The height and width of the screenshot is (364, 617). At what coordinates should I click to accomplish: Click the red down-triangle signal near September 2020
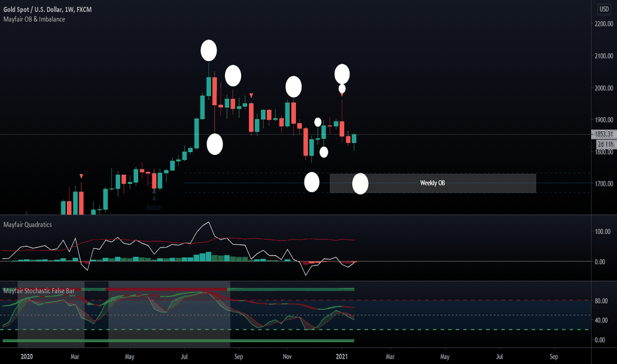coord(251,95)
